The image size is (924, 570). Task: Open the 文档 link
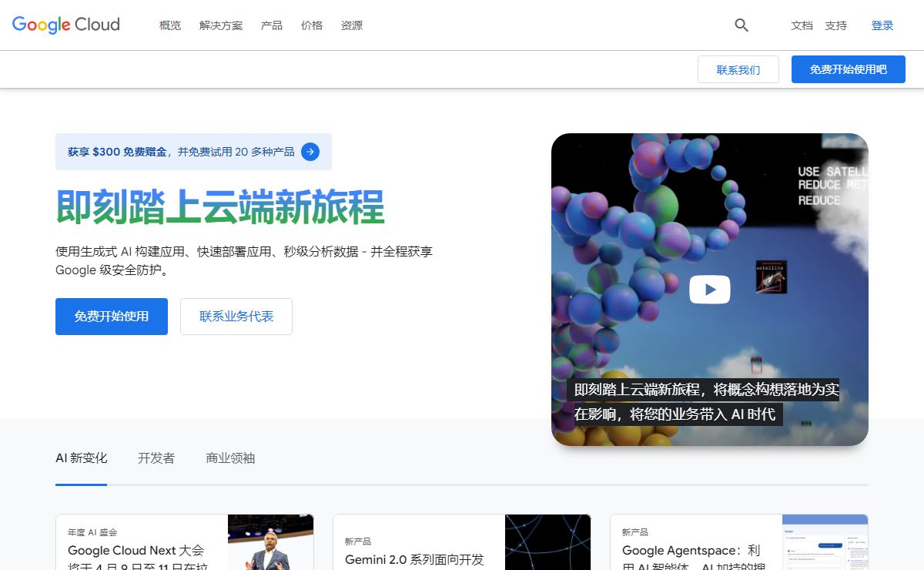pos(802,25)
